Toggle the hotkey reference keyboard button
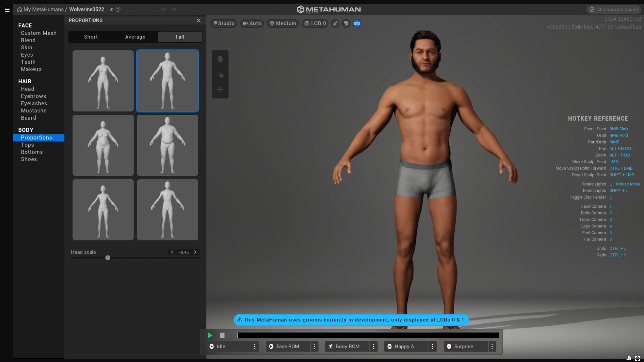The height and width of the screenshot is (362, 644). pyautogui.click(x=357, y=23)
